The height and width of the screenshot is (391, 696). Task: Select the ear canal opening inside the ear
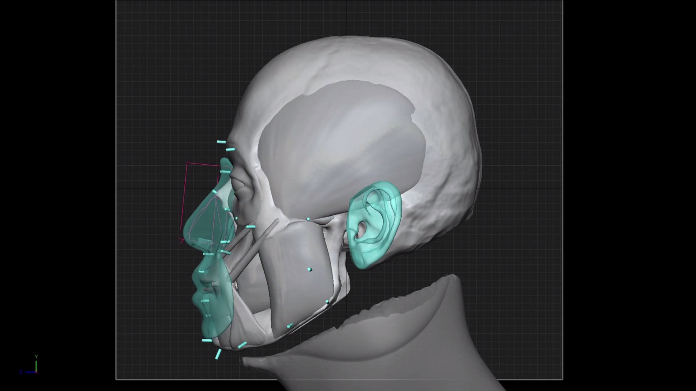tap(362, 229)
